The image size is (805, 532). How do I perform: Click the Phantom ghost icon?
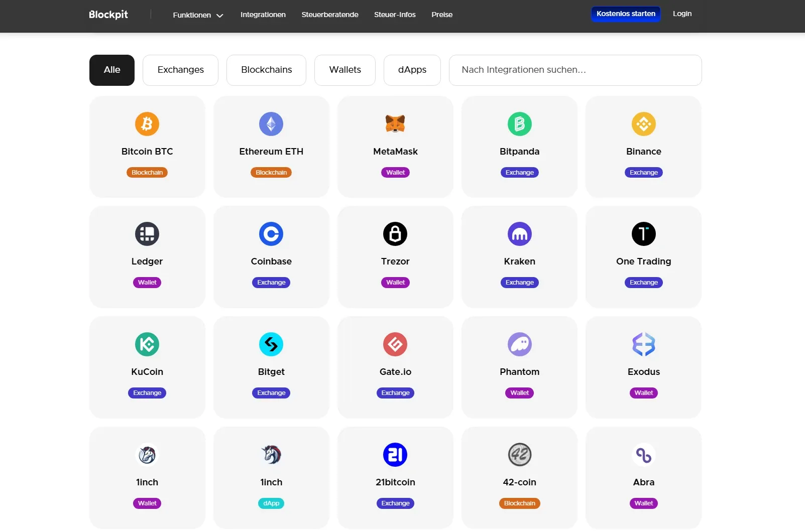pos(520,344)
